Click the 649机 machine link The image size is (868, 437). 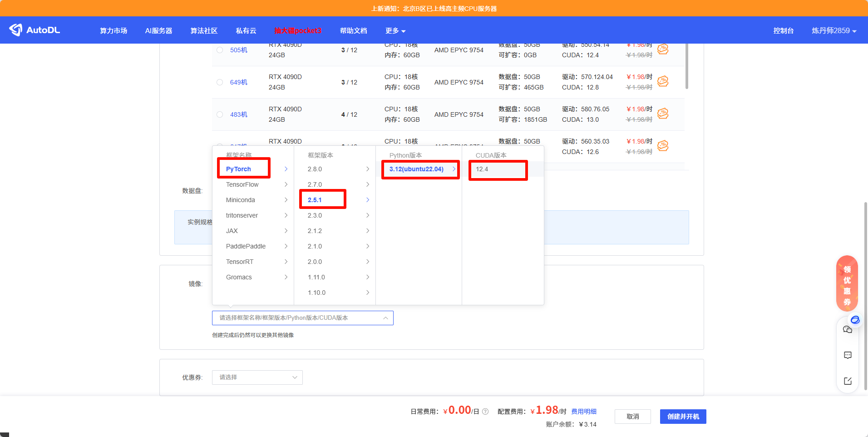[x=239, y=82]
